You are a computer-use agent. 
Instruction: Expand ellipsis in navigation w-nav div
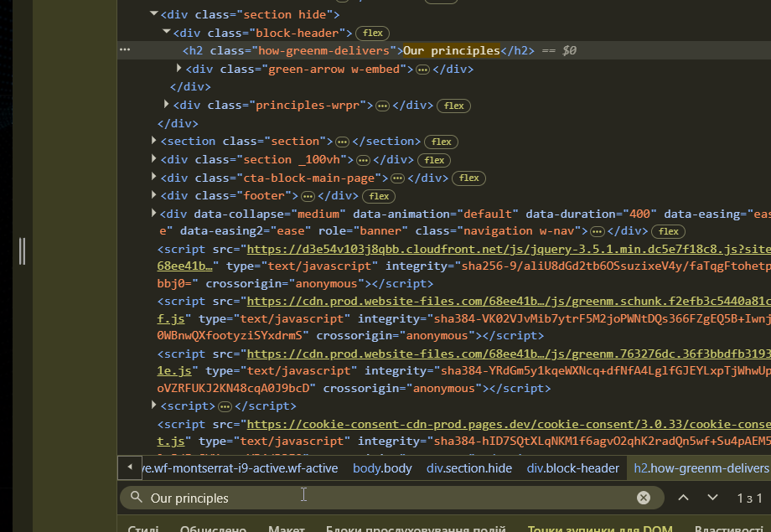[x=597, y=231]
